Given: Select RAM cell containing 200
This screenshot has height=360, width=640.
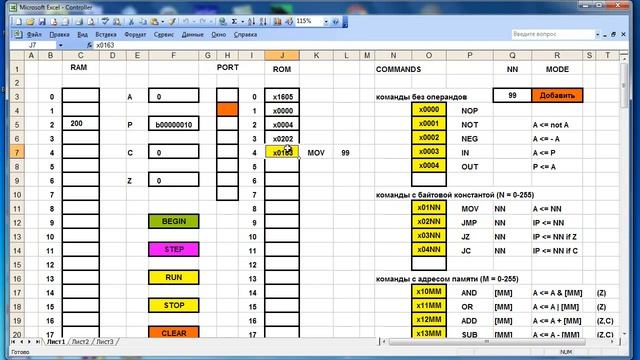Looking at the screenshot, I should [x=80, y=124].
